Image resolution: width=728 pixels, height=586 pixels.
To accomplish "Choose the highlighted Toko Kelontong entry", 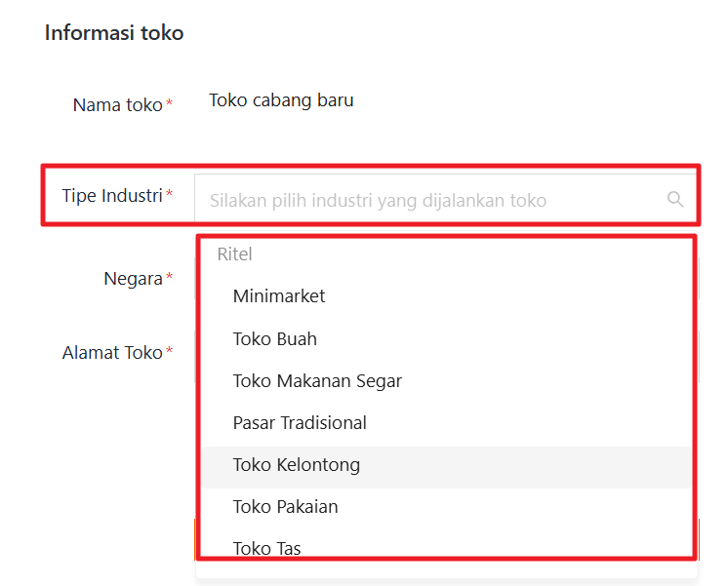I will 297,465.
